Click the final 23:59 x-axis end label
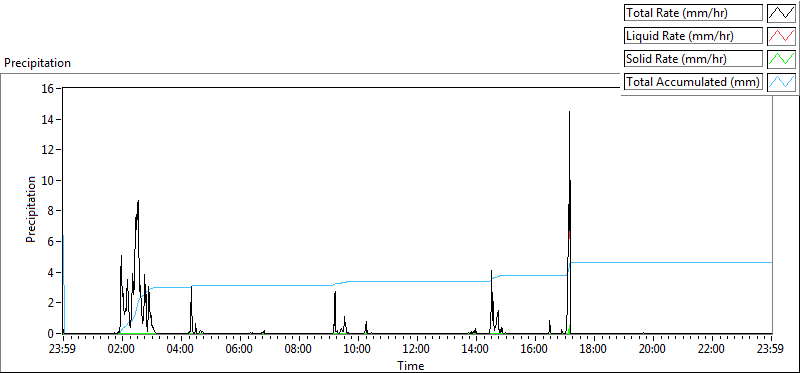The height and width of the screenshot is (373, 800). 771,349
